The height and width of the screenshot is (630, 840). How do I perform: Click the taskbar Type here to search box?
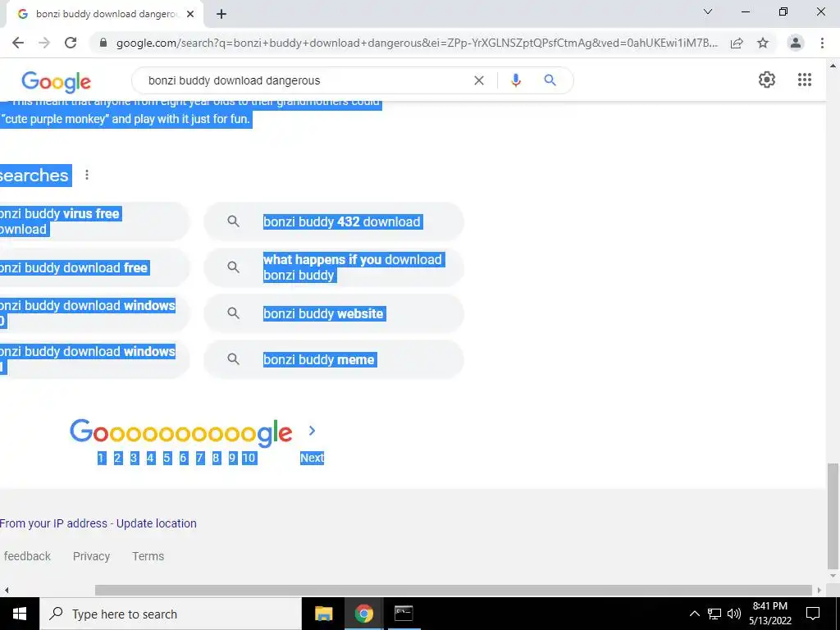(x=171, y=614)
